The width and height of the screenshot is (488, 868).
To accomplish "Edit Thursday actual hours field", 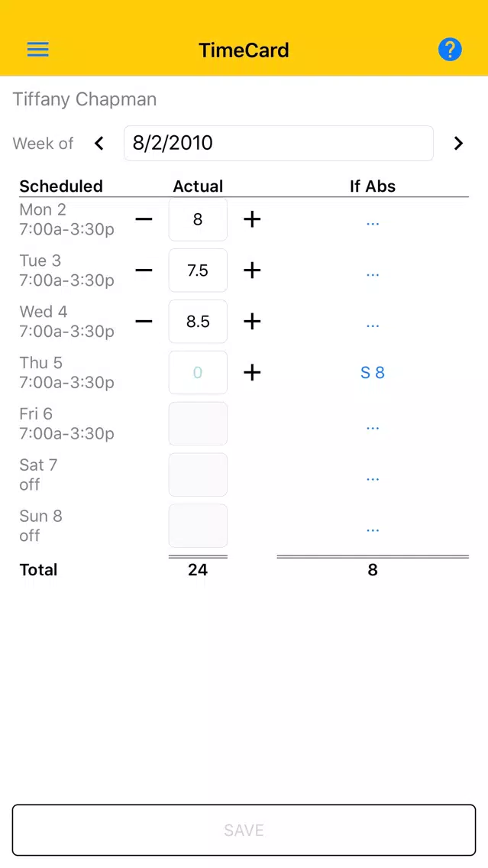I will pos(198,373).
